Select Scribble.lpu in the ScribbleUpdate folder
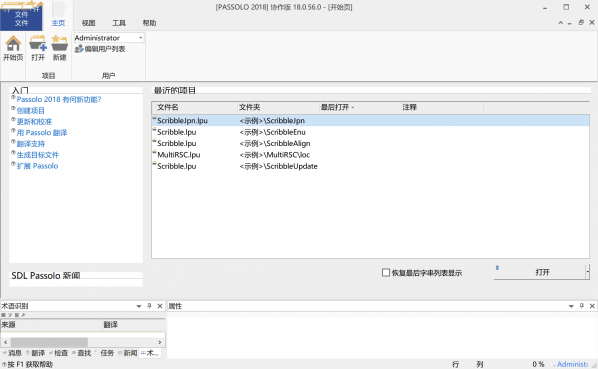This screenshot has width=598, height=369. [x=370, y=166]
